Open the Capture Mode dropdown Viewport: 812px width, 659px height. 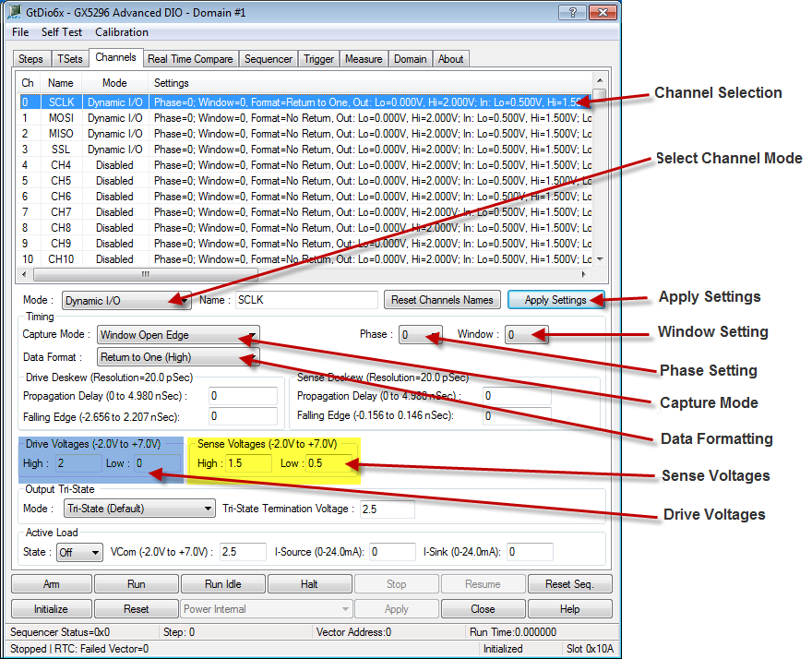point(178,335)
